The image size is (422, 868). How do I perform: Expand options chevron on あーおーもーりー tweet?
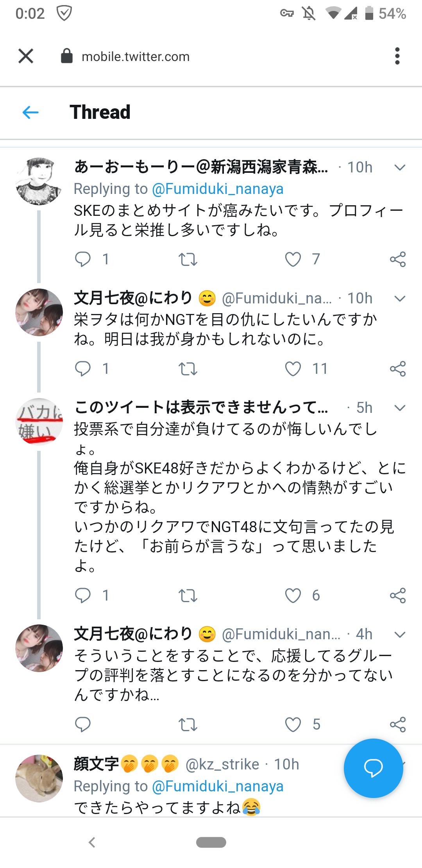coord(400,168)
